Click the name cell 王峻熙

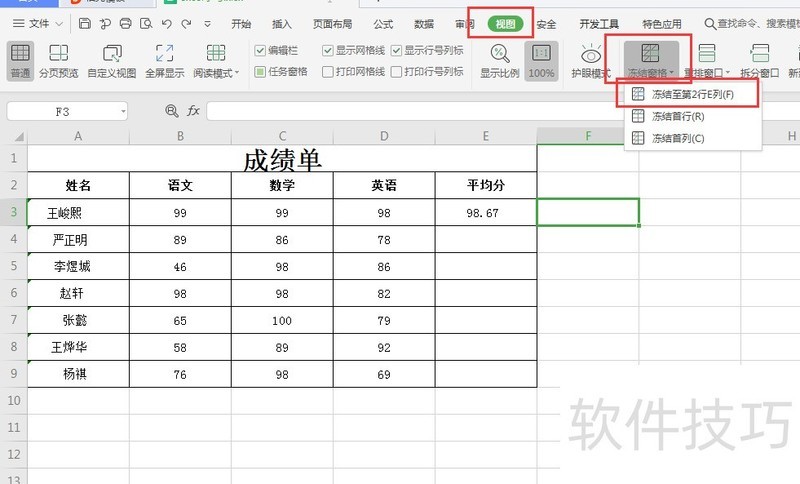click(x=78, y=212)
